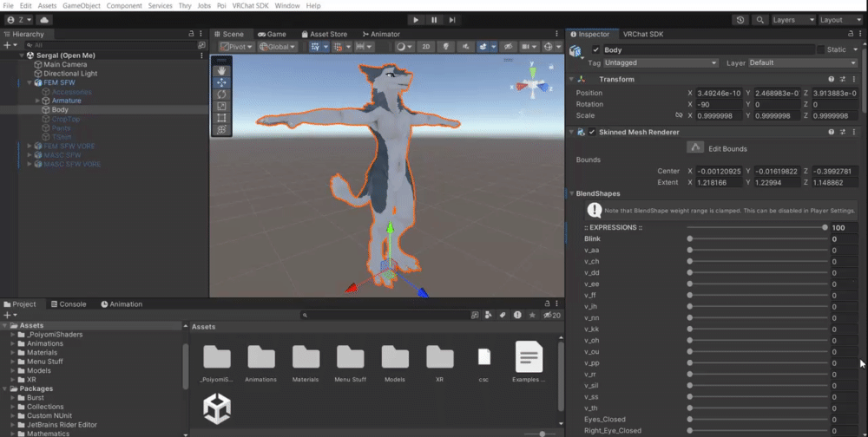Select the Move tool in Scene view
The width and height of the screenshot is (868, 437).
[221, 82]
